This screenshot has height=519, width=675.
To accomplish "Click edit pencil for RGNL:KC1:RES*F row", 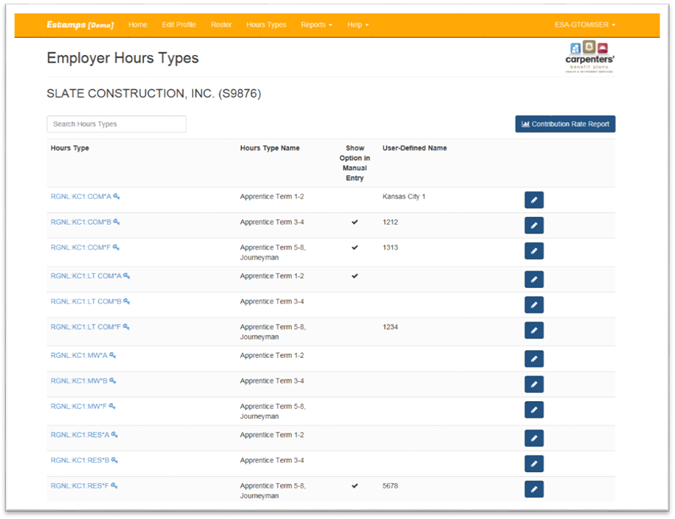I will click(534, 489).
